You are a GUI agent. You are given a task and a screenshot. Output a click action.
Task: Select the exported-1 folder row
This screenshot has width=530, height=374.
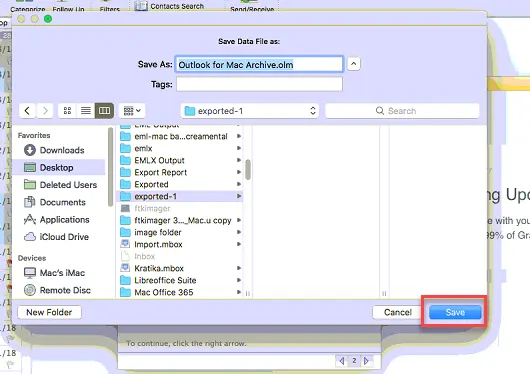(180, 196)
